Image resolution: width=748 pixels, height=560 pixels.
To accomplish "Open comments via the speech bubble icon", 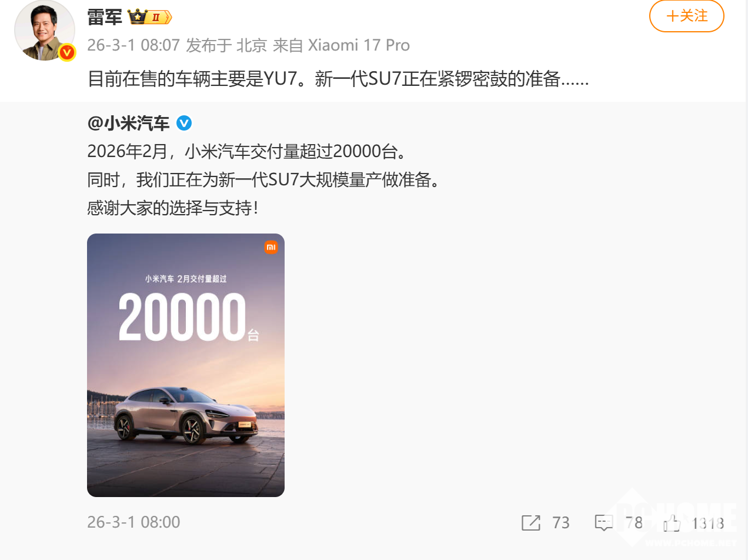I will point(604,522).
